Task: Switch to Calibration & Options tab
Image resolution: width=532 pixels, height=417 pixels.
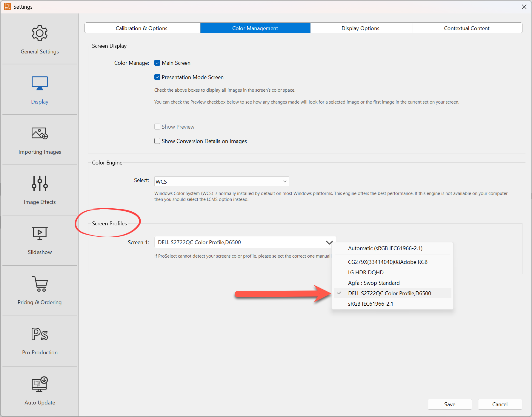Action: (142, 28)
